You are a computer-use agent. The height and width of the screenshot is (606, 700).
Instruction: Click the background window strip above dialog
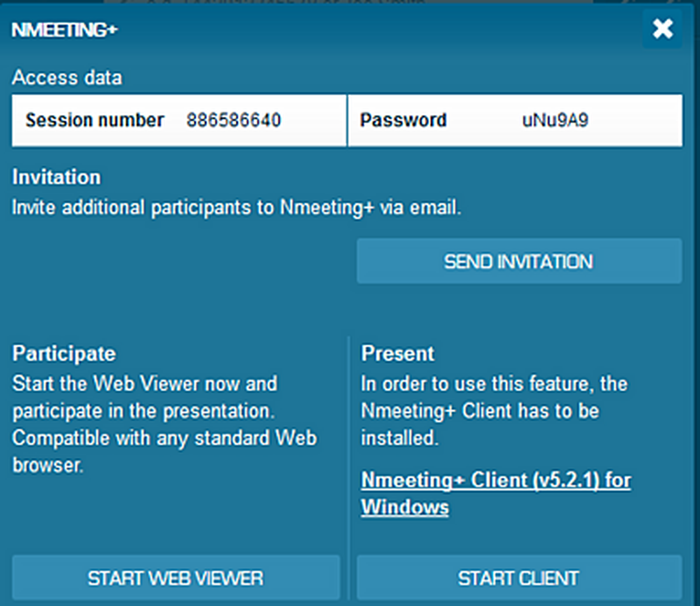click(350, 2)
